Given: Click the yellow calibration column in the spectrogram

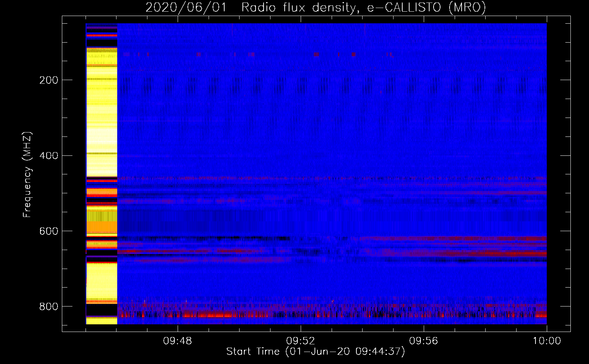Looking at the screenshot, I should pyautogui.click(x=102, y=174).
